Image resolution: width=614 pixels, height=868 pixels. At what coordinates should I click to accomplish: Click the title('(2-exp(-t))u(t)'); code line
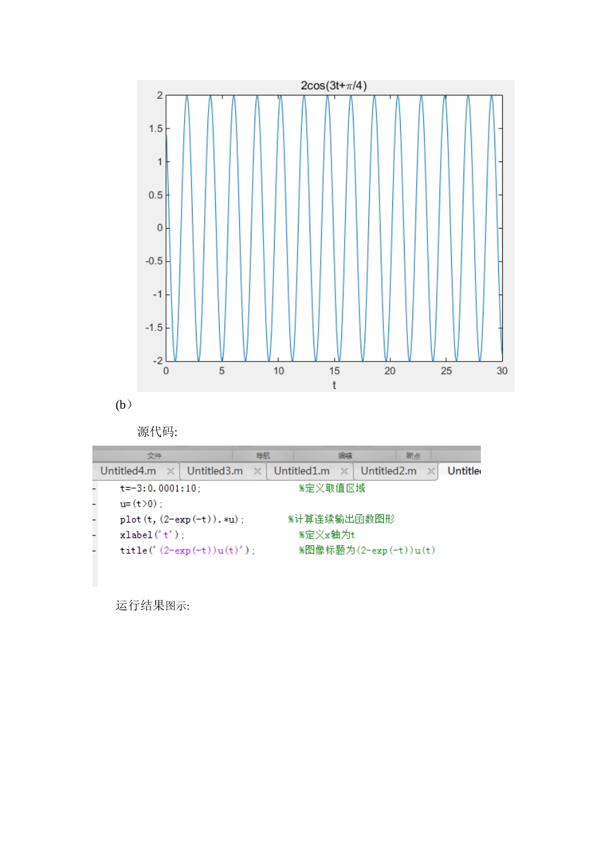coord(187,550)
